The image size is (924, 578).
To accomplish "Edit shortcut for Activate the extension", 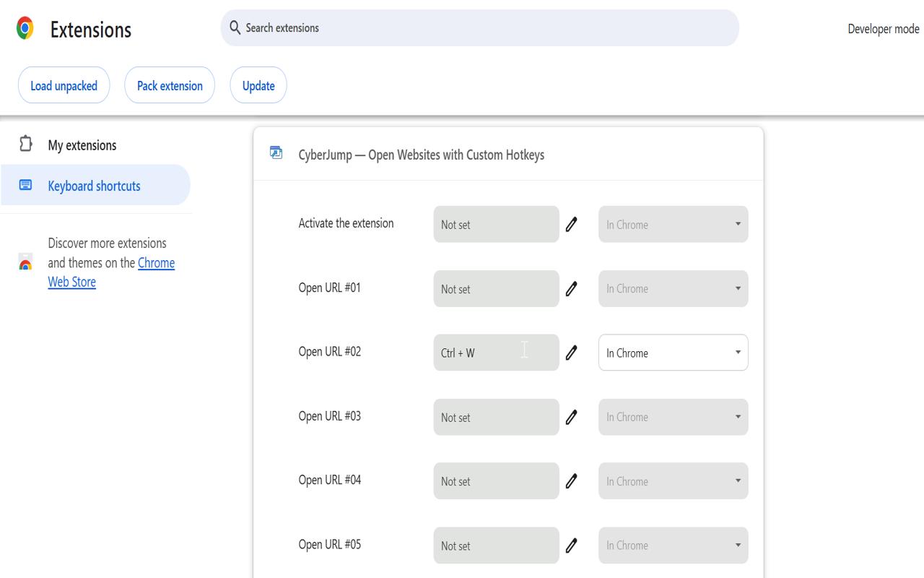I will click(x=572, y=224).
